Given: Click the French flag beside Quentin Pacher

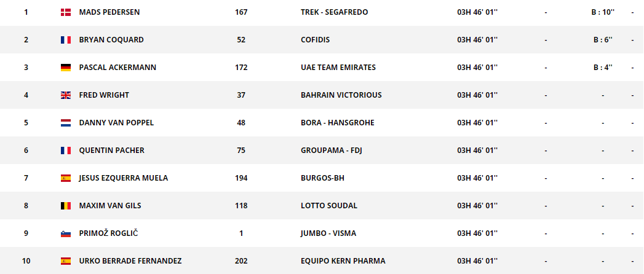Looking at the screenshot, I should point(66,151).
